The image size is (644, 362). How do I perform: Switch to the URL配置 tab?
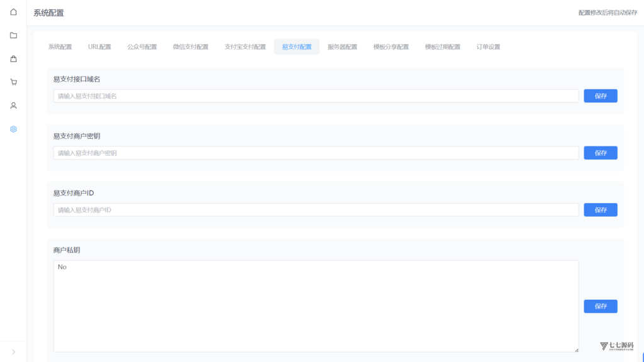99,47
